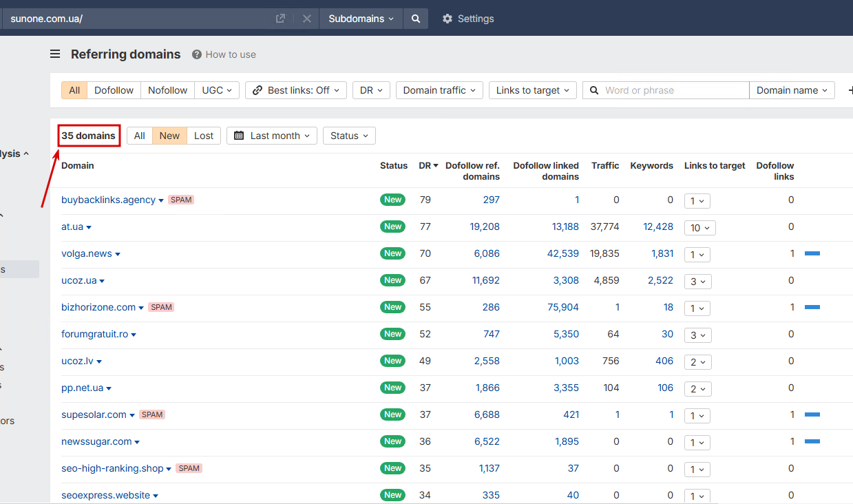Expand Links to target dropdown for at.ua
Viewport: 853px width, 504px height.
(699, 228)
